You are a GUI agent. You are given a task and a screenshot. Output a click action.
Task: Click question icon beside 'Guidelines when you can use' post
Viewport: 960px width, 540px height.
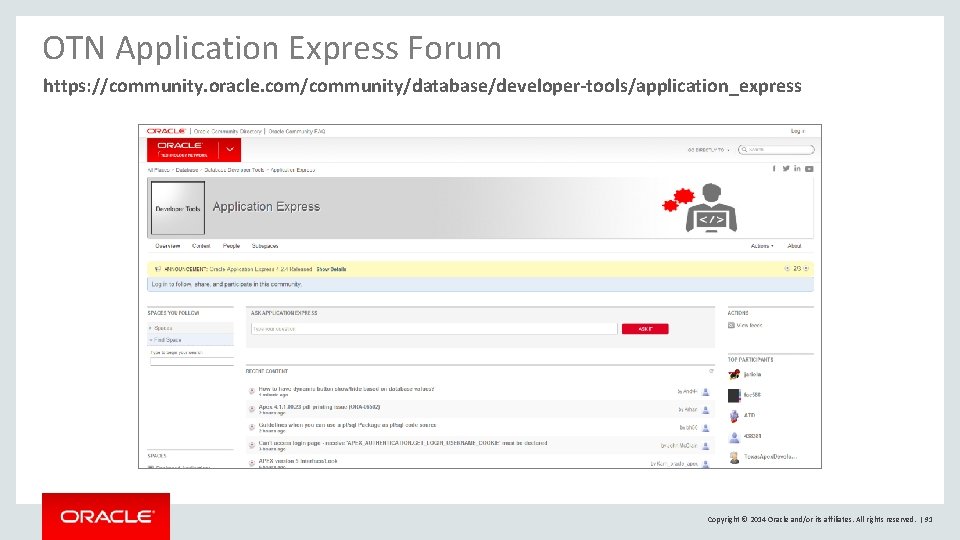252,427
